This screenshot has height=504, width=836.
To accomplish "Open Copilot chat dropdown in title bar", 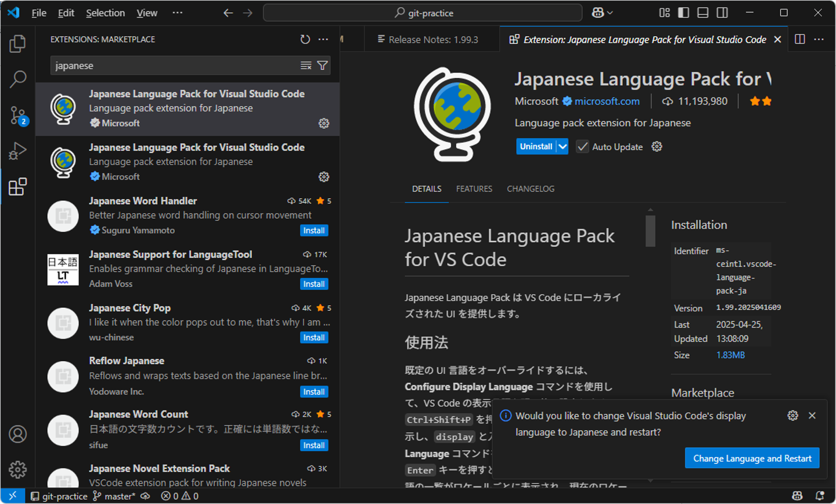I will point(603,13).
